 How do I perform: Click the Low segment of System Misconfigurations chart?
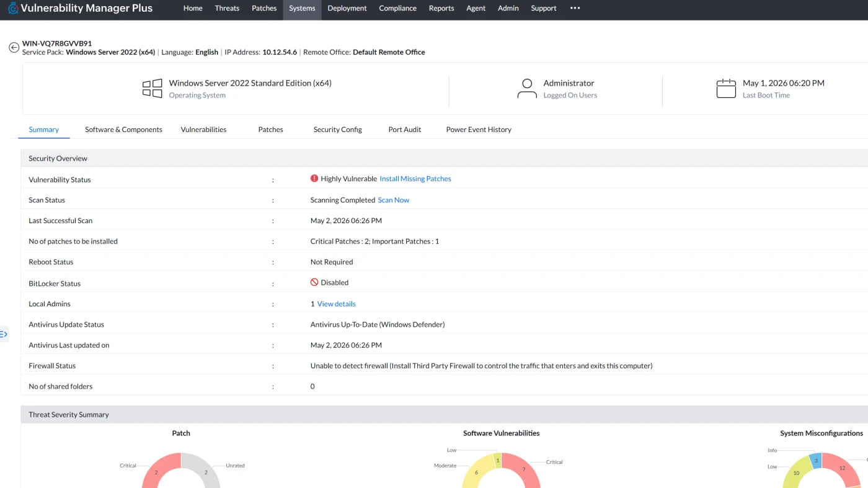tap(797, 473)
